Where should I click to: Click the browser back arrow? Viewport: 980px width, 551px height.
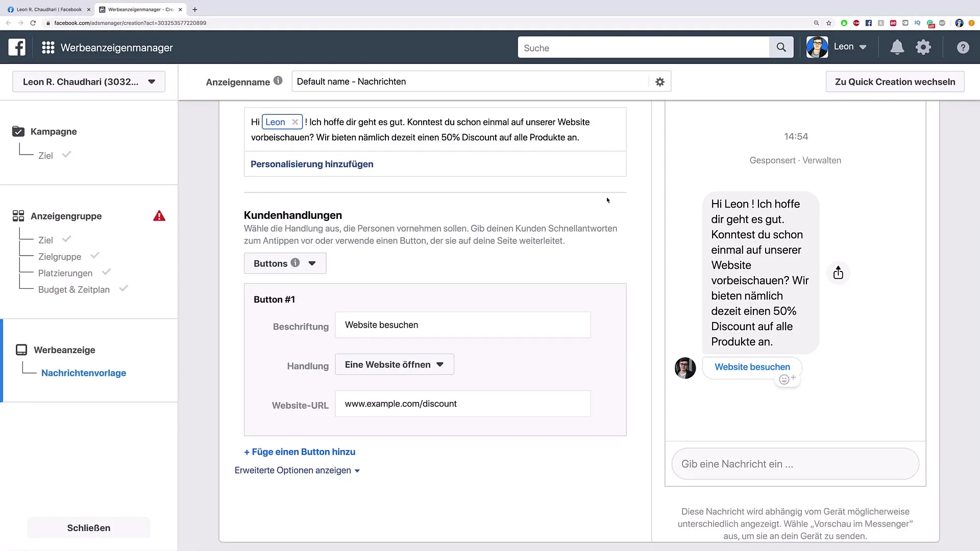pyautogui.click(x=8, y=23)
